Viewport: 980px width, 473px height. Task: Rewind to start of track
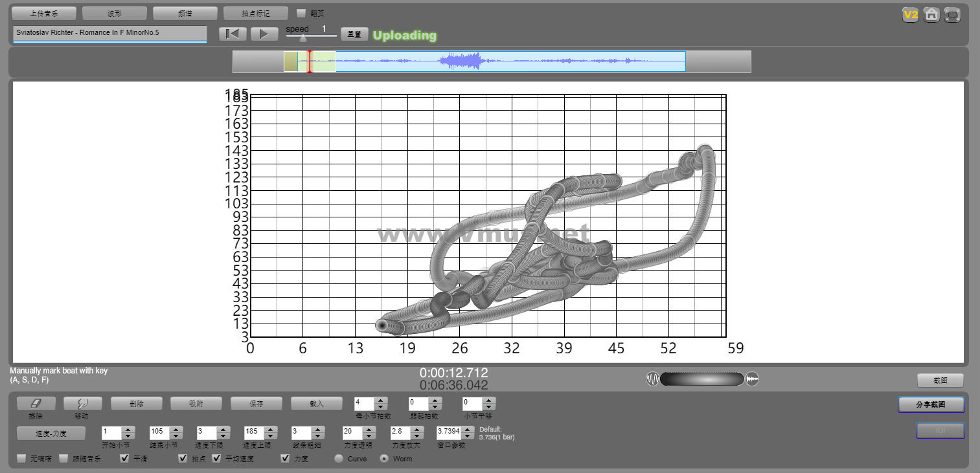233,34
